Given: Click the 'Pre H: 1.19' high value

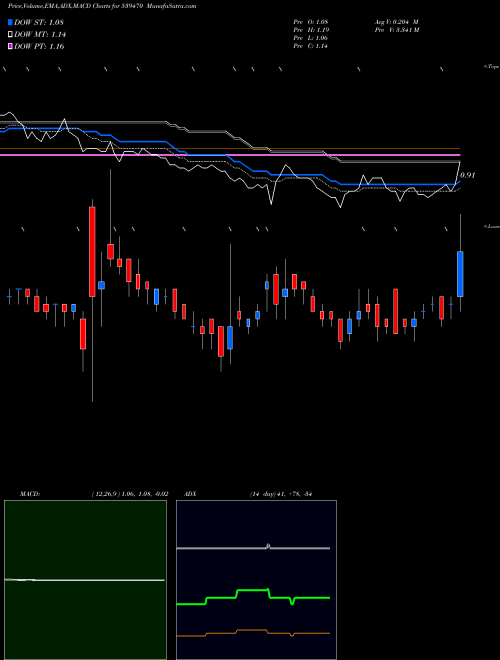Looking at the screenshot, I should pos(311,30).
